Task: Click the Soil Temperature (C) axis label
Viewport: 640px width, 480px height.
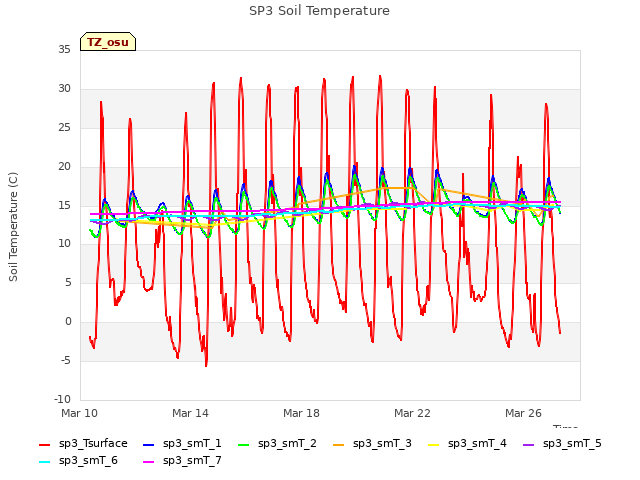Action: tap(13, 227)
